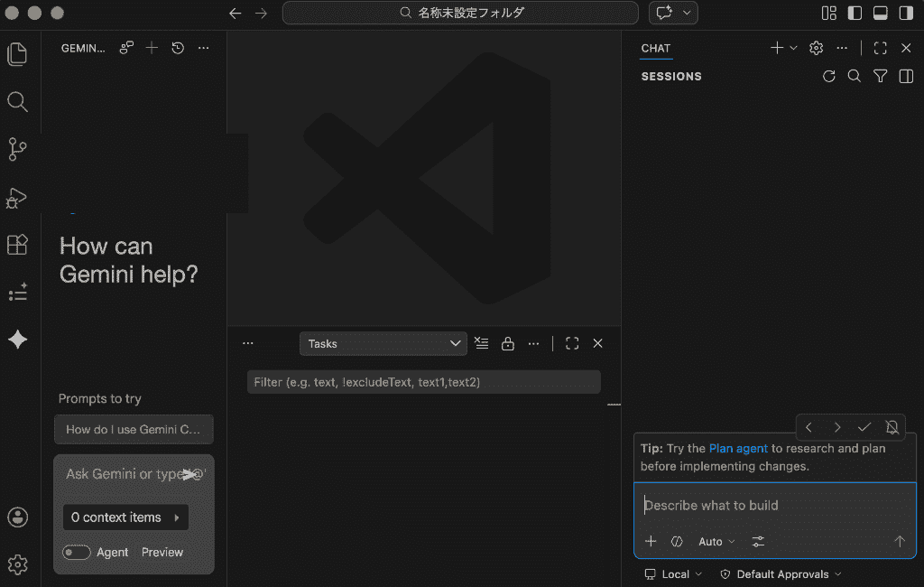
Task: Send chat message with up arrow
Action: pyautogui.click(x=900, y=542)
